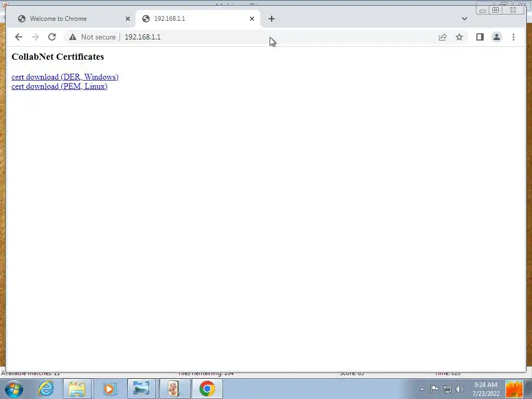Screen dimensions: 532x399
Task: Open the picture viewer taskbar icon
Action: coord(141,389)
